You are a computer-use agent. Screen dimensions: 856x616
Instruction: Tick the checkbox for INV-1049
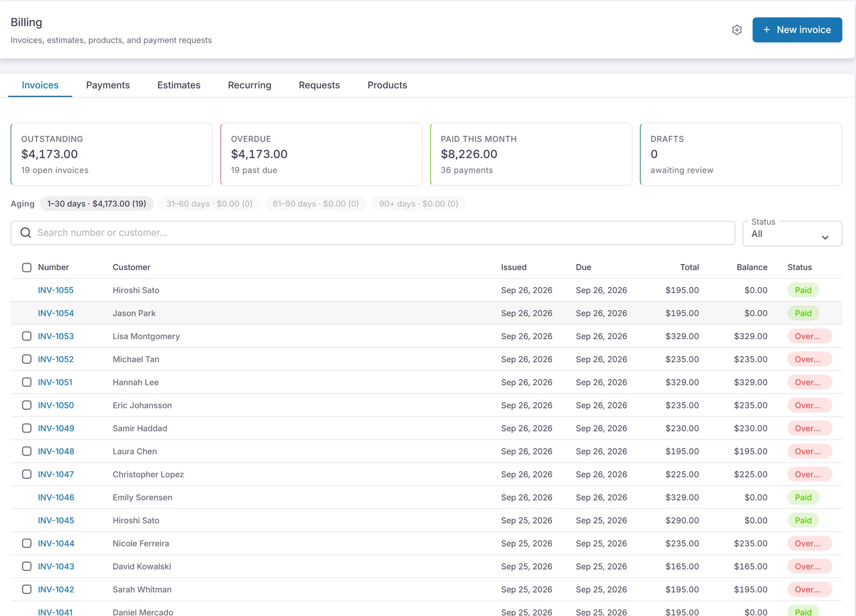[x=27, y=428]
